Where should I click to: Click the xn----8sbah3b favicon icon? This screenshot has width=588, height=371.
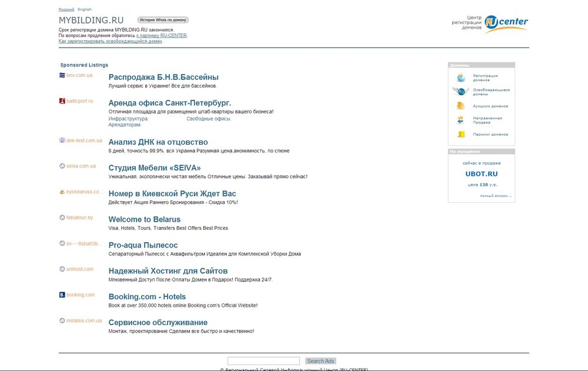click(62, 243)
